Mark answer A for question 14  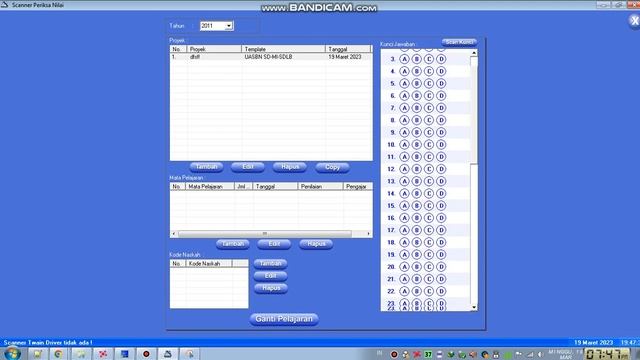click(404, 193)
